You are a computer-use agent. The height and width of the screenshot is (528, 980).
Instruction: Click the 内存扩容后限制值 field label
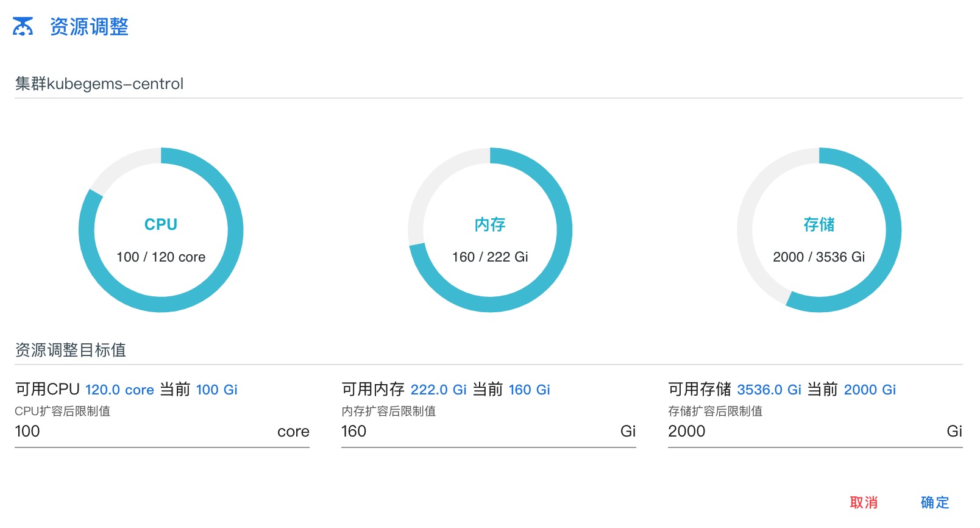(x=389, y=411)
